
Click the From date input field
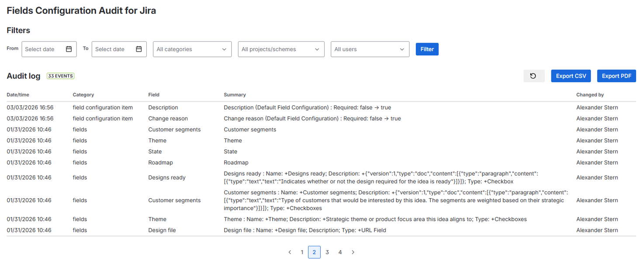click(44, 49)
